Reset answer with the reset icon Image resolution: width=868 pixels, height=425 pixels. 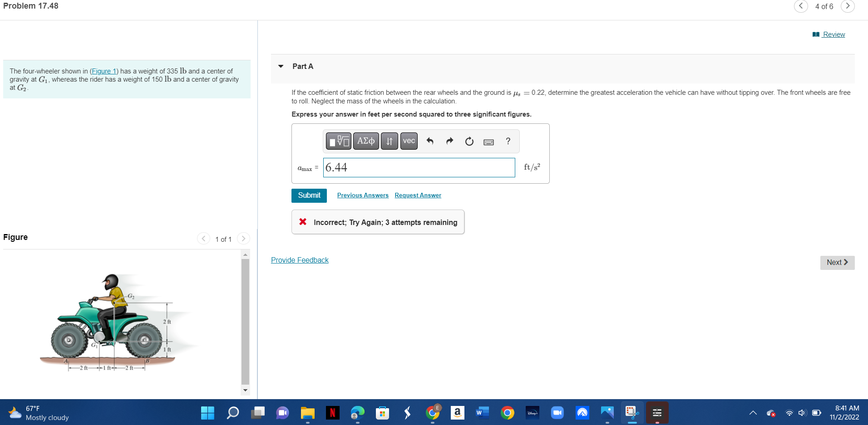[469, 141]
